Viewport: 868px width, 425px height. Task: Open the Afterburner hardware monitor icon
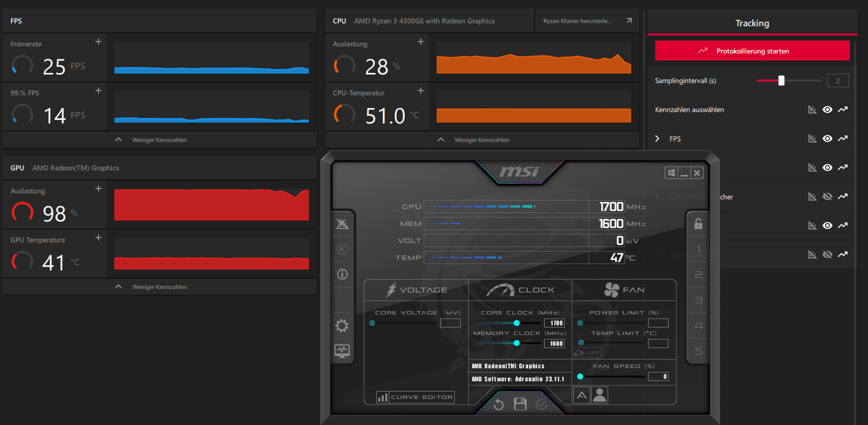[342, 351]
